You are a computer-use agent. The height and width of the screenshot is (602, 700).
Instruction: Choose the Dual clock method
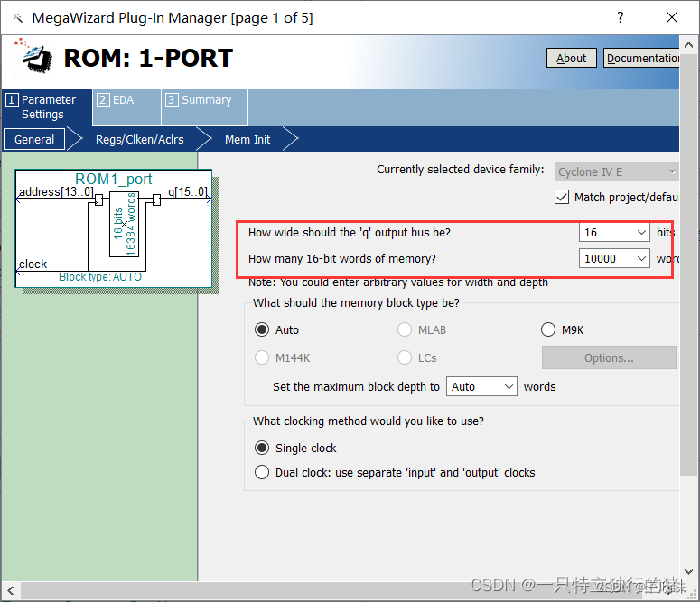(x=262, y=472)
